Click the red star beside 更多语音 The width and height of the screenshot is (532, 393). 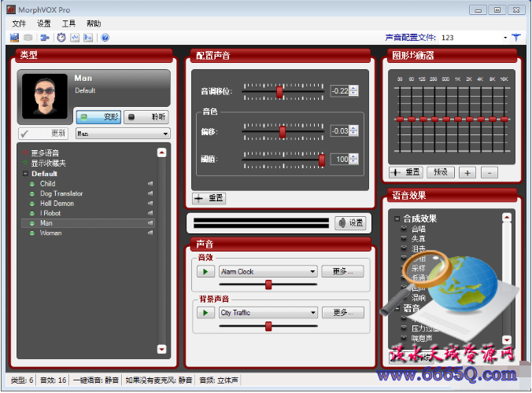pyautogui.click(x=25, y=152)
